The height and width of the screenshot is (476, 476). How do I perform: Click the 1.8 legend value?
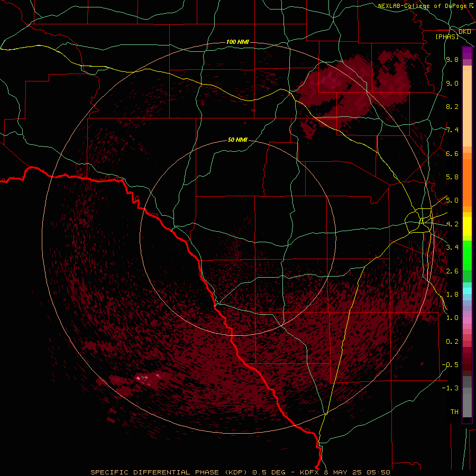452,295
